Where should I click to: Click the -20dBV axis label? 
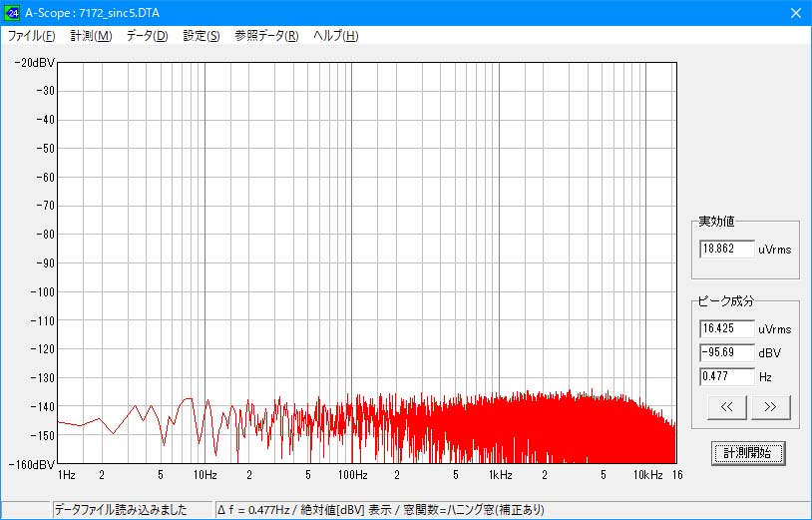click(35, 63)
